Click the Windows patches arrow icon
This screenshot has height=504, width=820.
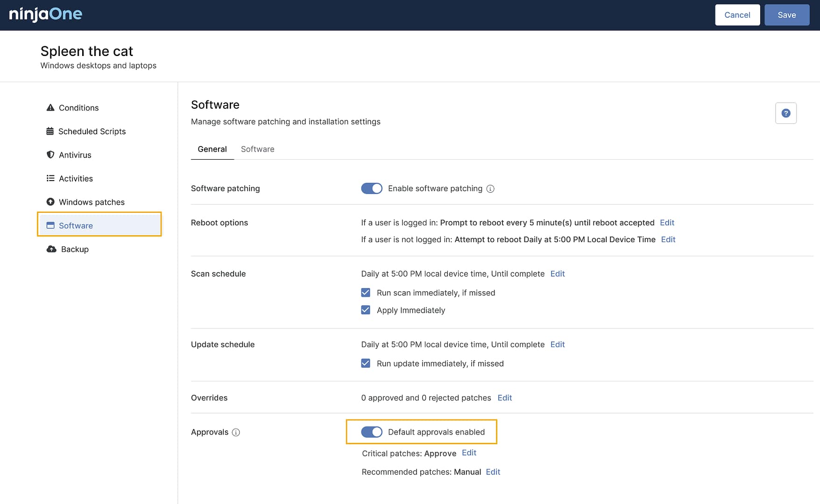click(50, 202)
